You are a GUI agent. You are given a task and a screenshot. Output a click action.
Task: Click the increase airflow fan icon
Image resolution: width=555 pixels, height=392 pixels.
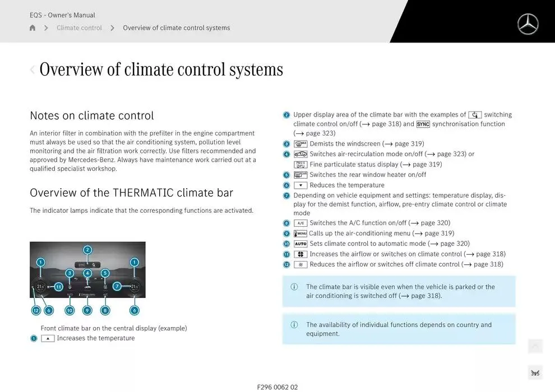[x=300, y=254]
